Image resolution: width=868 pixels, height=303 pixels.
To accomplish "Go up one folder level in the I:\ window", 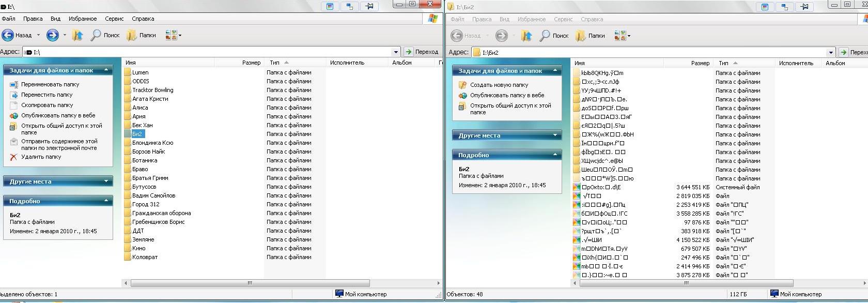I will click(x=78, y=35).
